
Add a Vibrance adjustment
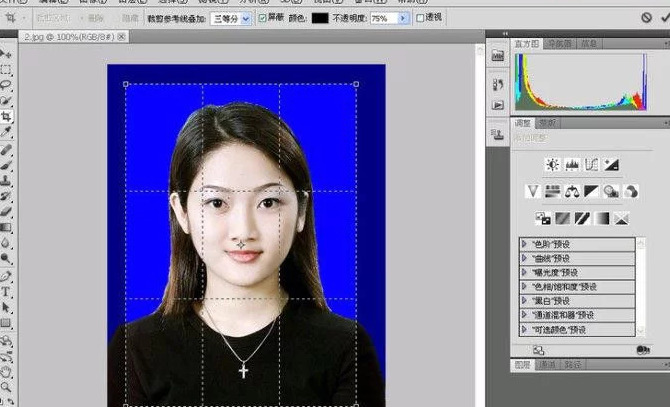[x=532, y=191]
